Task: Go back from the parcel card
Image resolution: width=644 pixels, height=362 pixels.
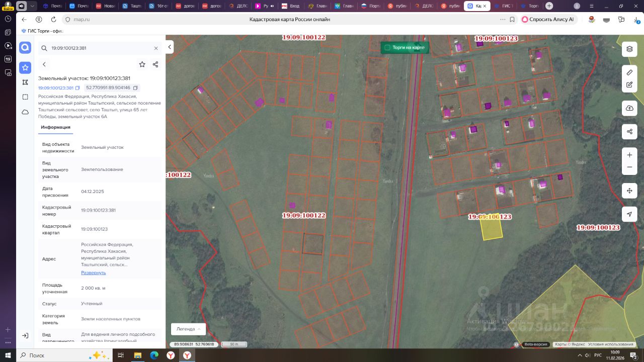Action: 44,64
